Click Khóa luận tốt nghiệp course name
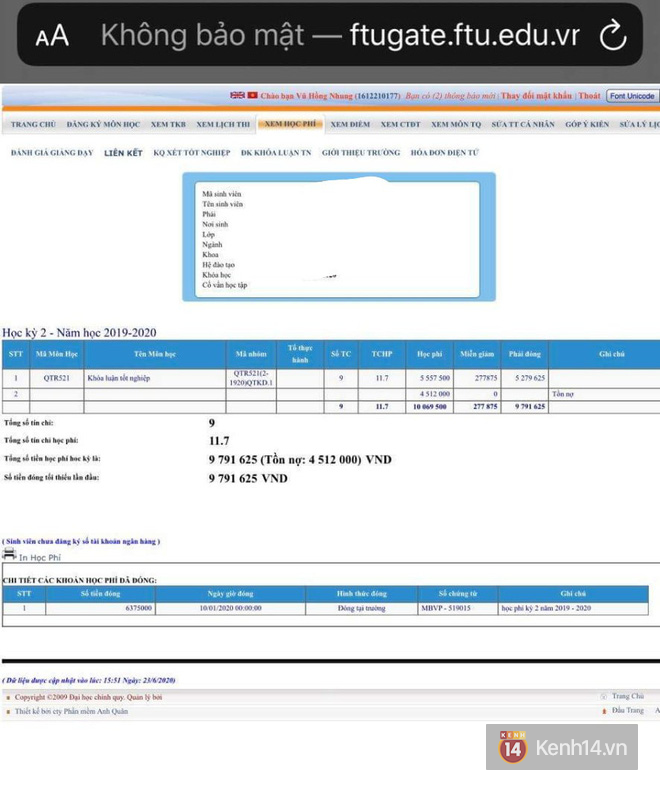The image size is (660, 792). tap(119, 378)
